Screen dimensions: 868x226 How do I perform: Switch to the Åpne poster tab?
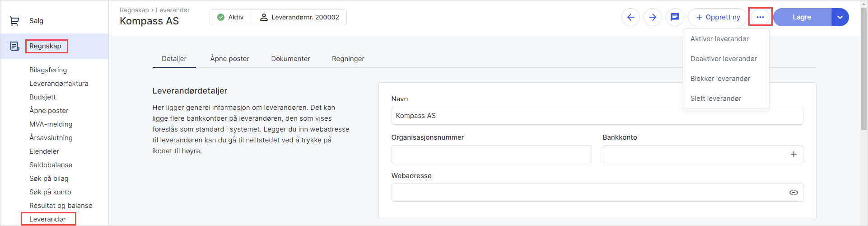(229, 59)
